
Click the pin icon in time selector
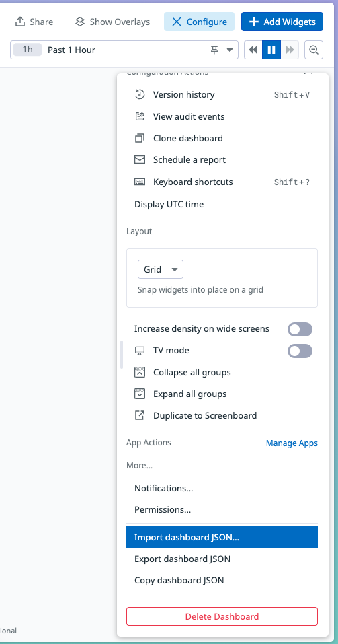(x=214, y=50)
